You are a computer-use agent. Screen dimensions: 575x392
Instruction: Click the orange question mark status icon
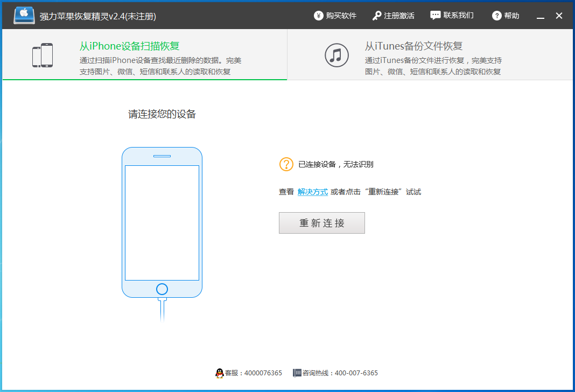click(x=286, y=164)
